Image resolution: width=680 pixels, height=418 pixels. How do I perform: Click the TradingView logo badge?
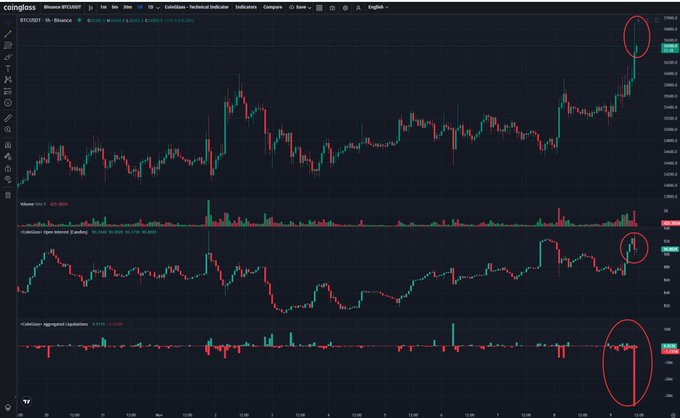pos(26,402)
